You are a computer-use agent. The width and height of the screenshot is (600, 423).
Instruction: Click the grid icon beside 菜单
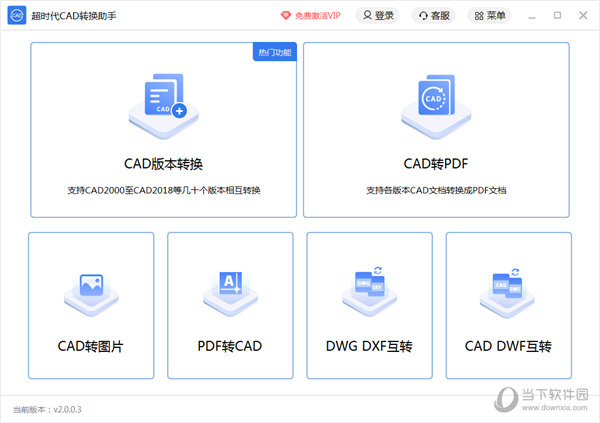pos(479,16)
